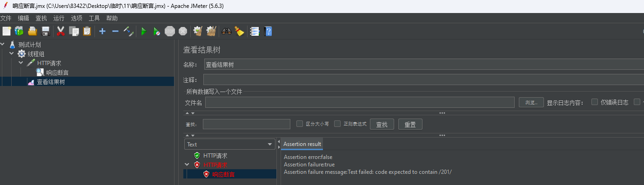The image size is (644, 185).
Task: Open help with question mark icon
Action: pyautogui.click(x=268, y=31)
